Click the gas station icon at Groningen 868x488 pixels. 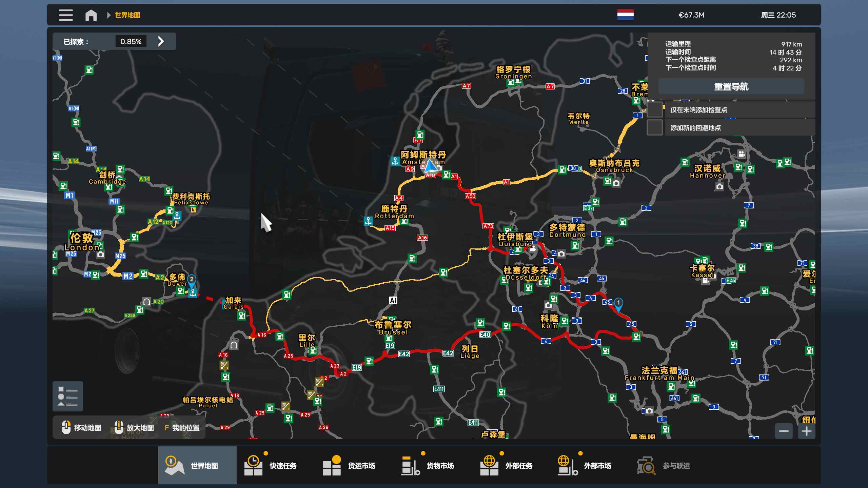click(x=511, y=82)
